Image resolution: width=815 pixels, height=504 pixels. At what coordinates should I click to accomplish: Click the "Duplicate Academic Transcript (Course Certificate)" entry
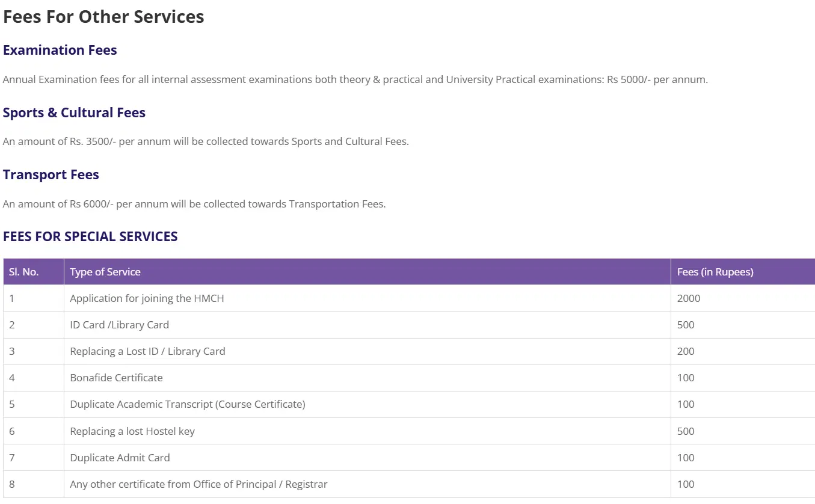pos(188,404)
